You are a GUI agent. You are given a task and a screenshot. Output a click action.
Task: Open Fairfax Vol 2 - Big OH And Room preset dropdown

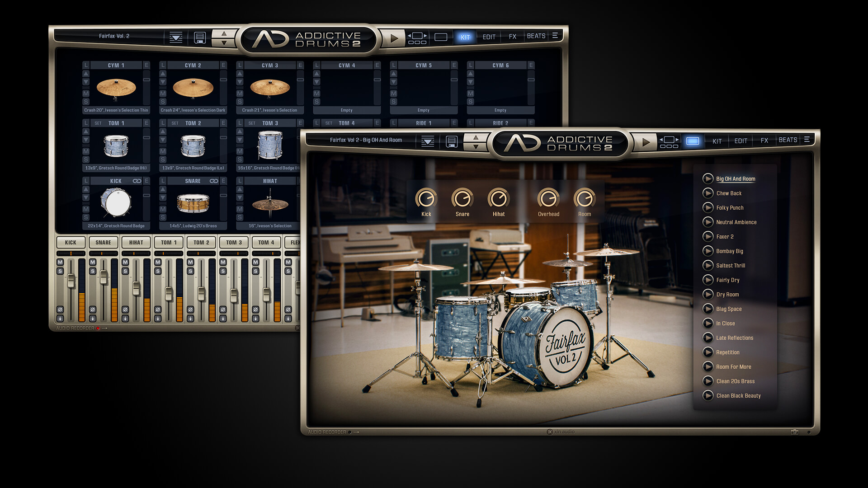366,140
